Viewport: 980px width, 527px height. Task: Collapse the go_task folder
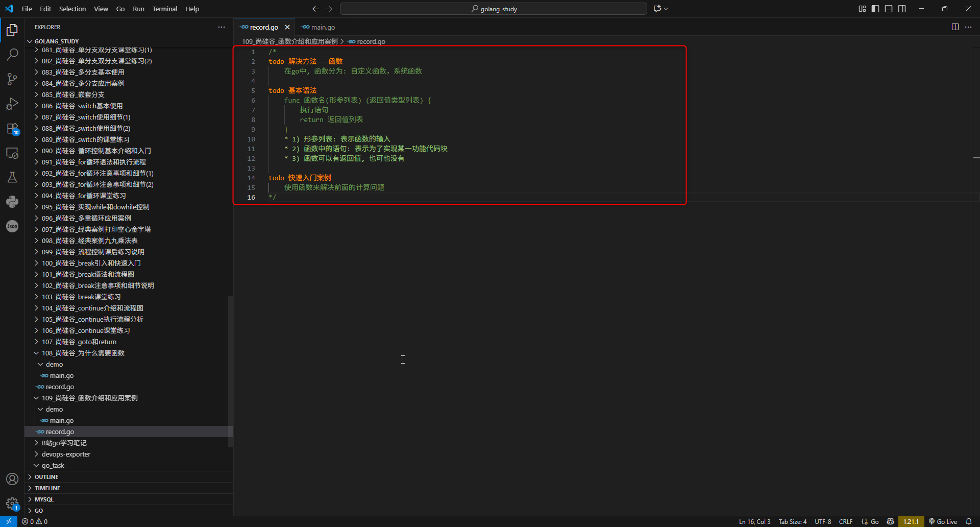tap(129, 465)
